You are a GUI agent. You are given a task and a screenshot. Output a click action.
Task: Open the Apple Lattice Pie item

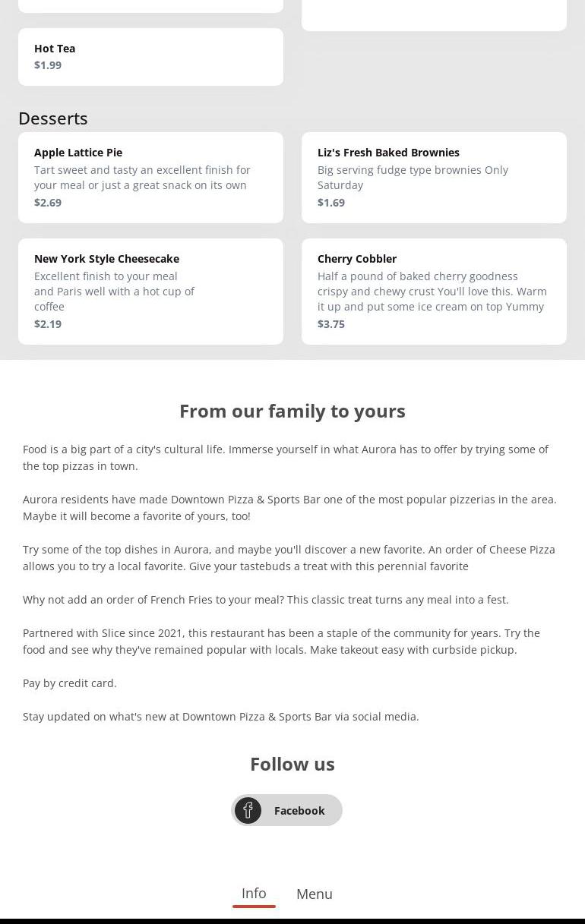tap(78, 153)
